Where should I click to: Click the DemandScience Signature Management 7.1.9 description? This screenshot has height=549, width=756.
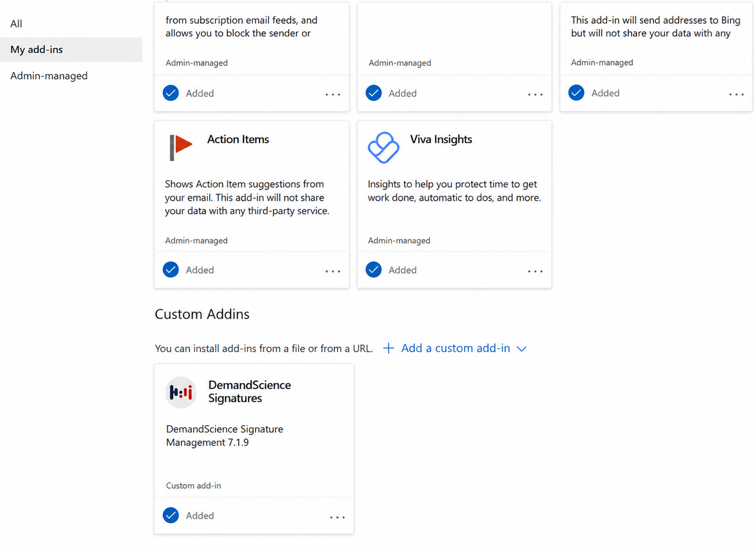(225, 436)
